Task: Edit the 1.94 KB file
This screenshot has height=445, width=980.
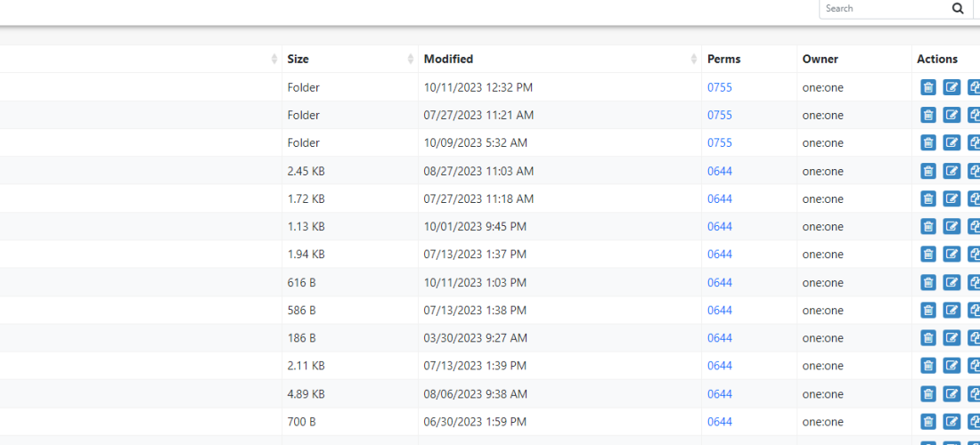Action: (951, 254)
